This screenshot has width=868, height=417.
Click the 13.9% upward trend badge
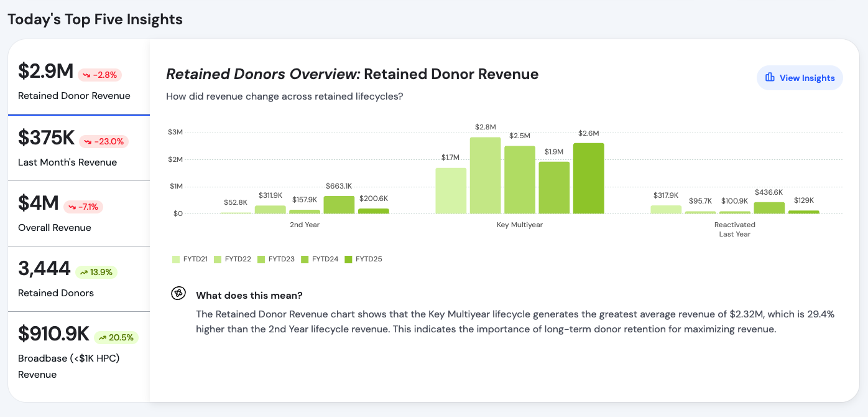pyautogui.click(x=96, y=272)
